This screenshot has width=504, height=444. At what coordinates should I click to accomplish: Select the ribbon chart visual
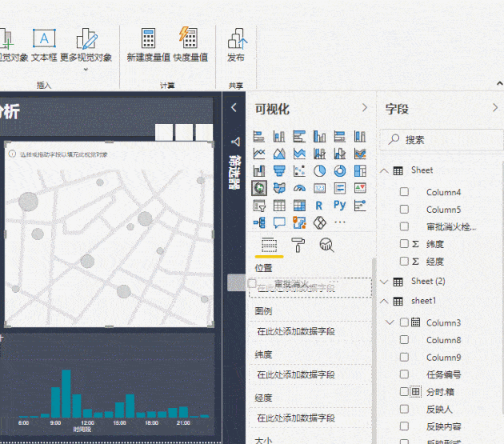tap(360, 154)
